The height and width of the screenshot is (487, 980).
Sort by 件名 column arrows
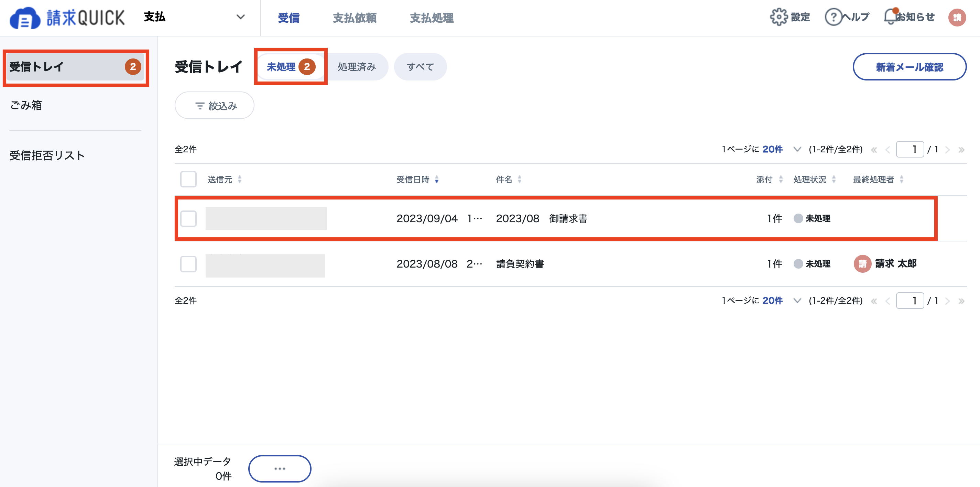520,180
